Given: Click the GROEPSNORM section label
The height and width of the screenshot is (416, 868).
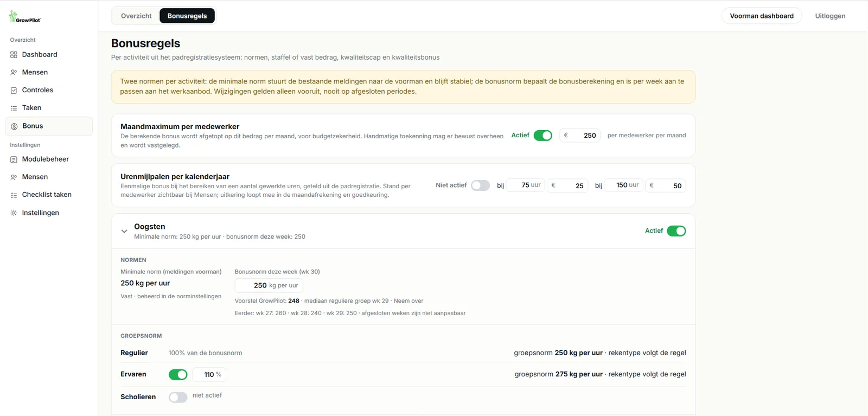Looking at the screenshot, I should coord(141,336).
